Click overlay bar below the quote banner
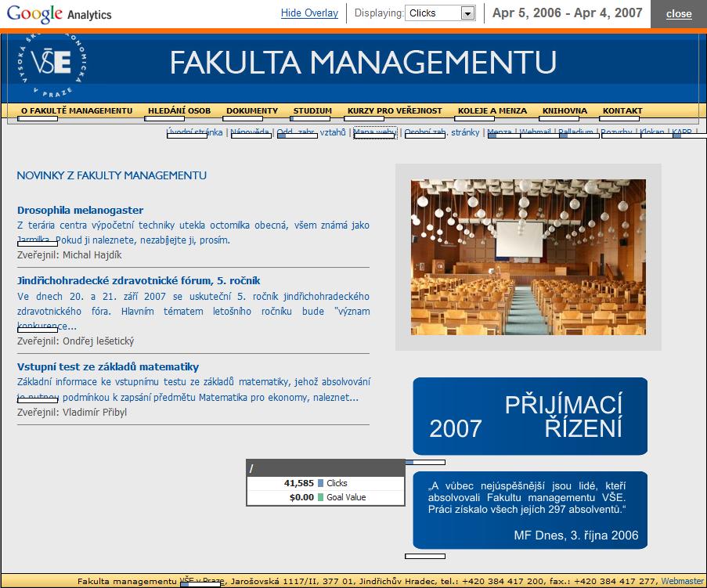The width and height of the screenshot is (707, 588). point(425,557)
